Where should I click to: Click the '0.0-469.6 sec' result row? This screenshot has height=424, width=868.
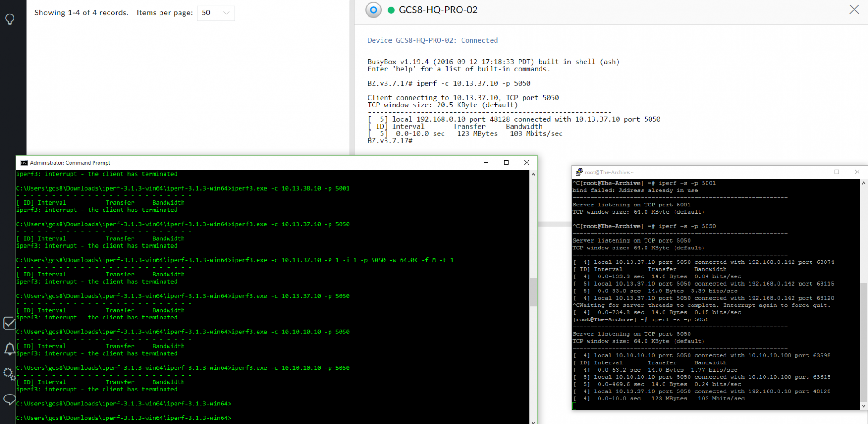click(x=657, y=384)
